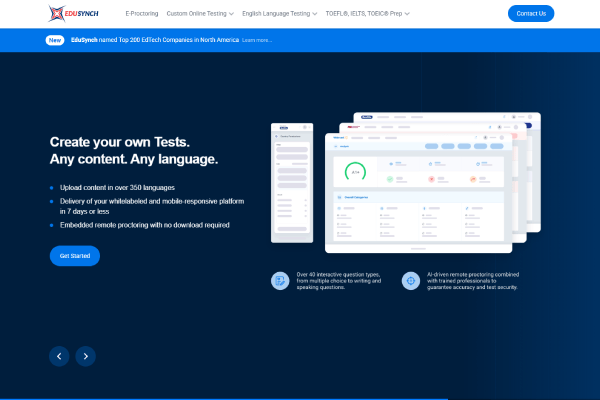Click the interactive question types icon
Image resolution: width=600 pixels, height=400 pixels.
(280, 281)
